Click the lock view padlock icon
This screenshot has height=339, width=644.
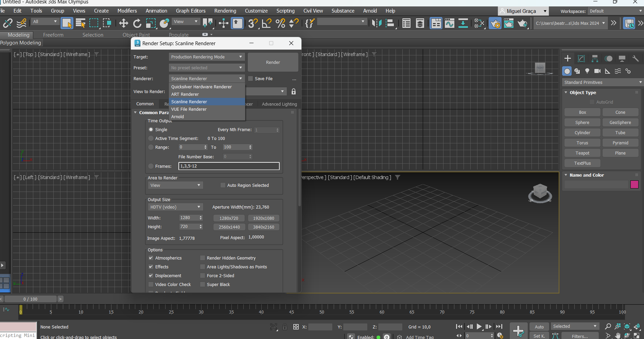294,91
